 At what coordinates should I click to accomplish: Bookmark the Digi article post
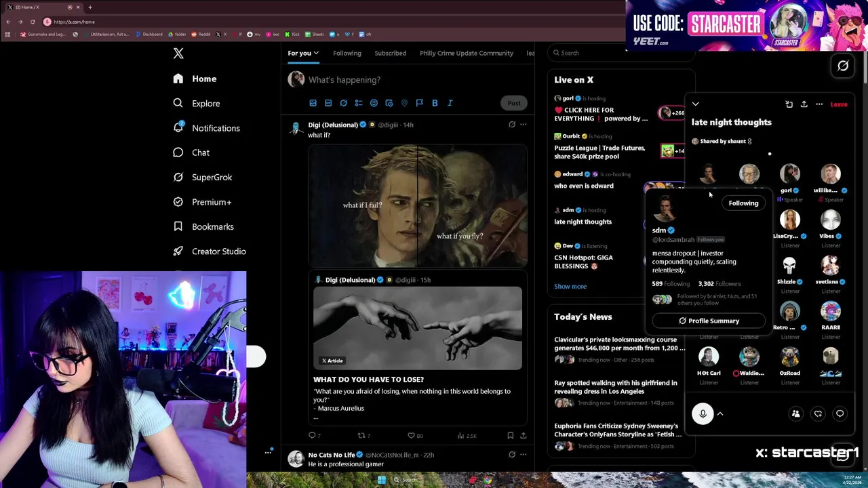coord(511,436)
